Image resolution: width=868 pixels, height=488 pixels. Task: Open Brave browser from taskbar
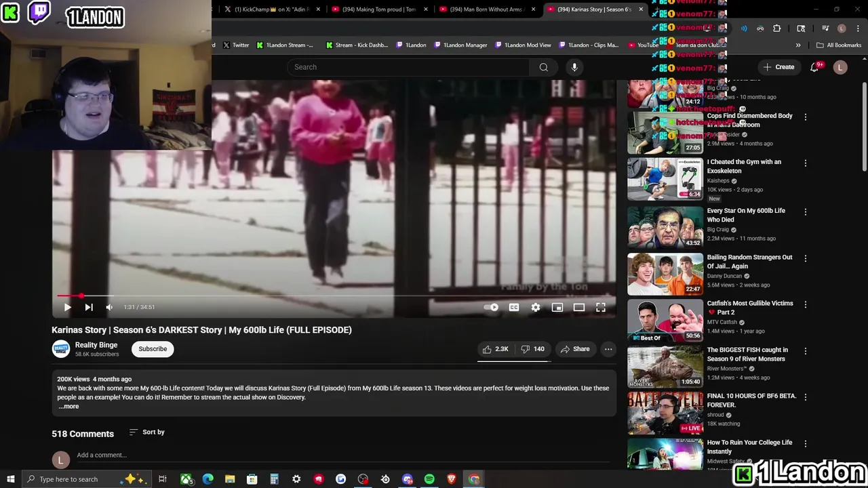point(452,479)
